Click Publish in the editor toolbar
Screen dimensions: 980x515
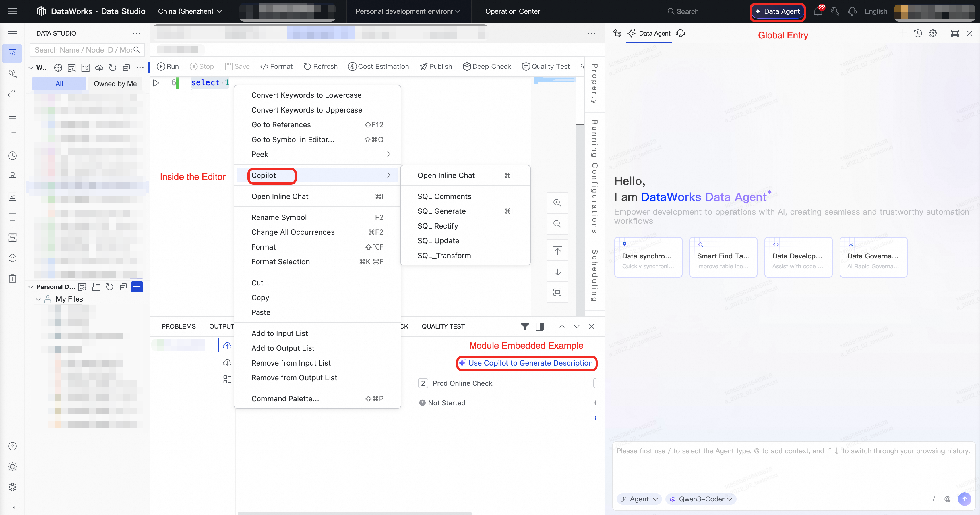tap(436, 67)
